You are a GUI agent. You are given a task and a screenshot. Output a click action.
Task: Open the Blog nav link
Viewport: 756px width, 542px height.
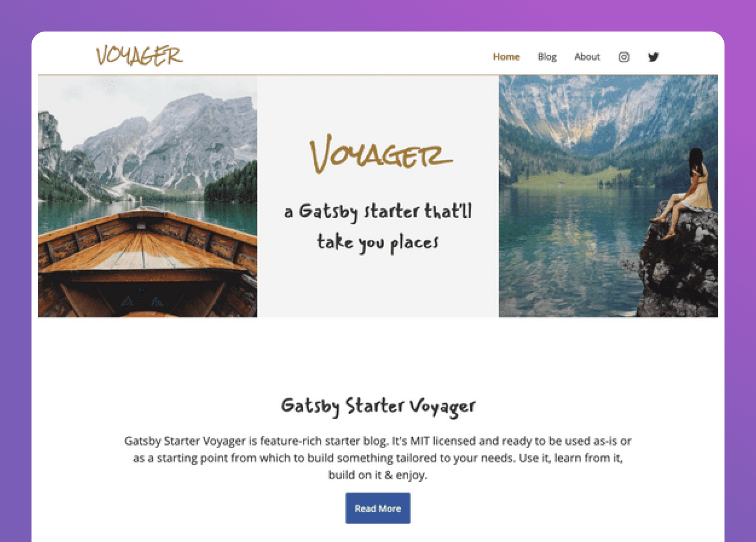[x=547, y=57]
